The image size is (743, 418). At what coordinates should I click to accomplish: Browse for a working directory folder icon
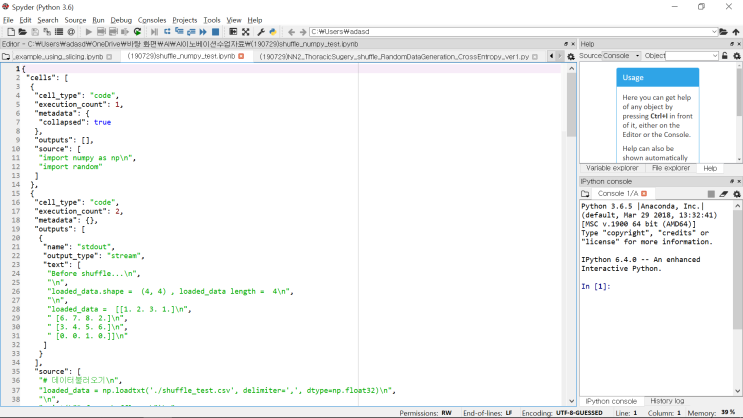(724, 32)
